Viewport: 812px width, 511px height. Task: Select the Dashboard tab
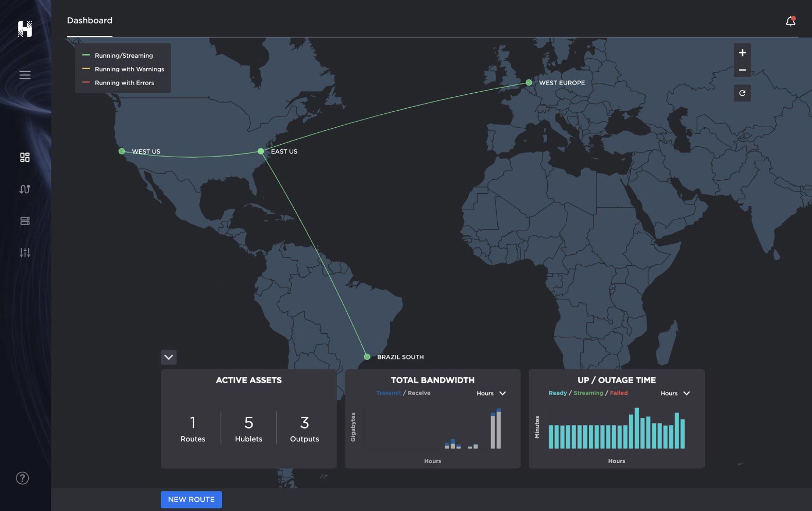(x=90, y=21)
